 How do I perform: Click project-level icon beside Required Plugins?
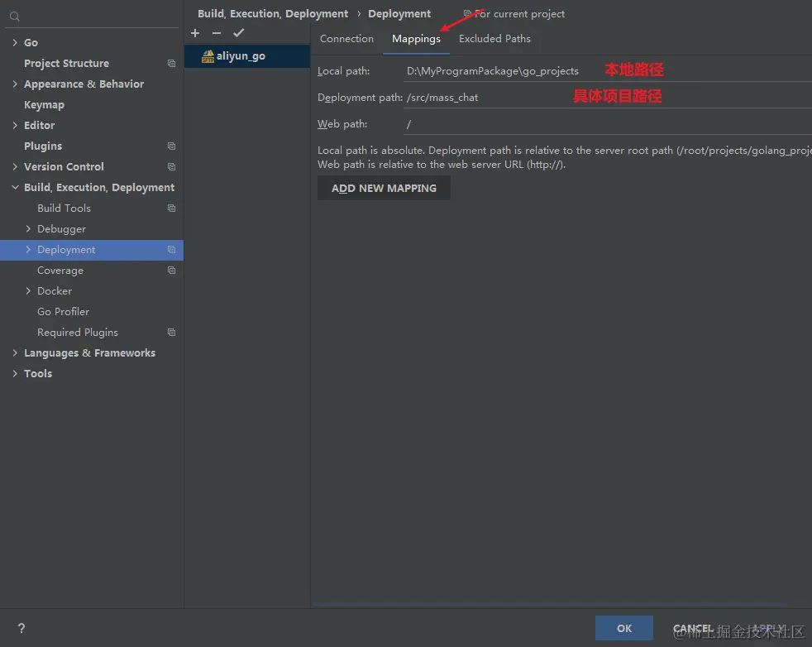171,333
